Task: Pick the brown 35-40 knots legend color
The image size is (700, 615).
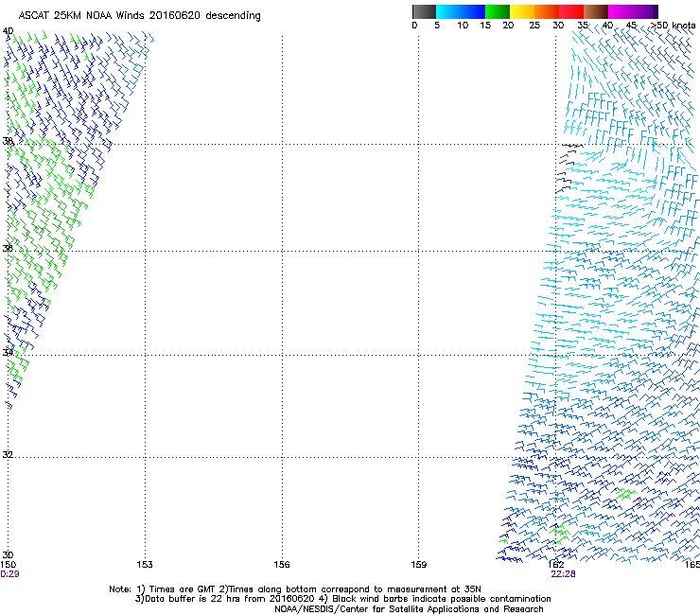Action: 596,11
